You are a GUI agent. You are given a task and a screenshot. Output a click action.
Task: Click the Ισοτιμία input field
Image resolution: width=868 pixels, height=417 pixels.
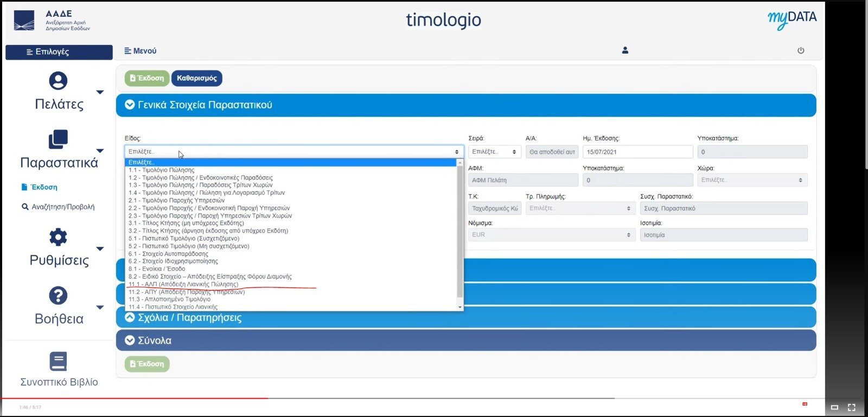click(x=724, y=235)
